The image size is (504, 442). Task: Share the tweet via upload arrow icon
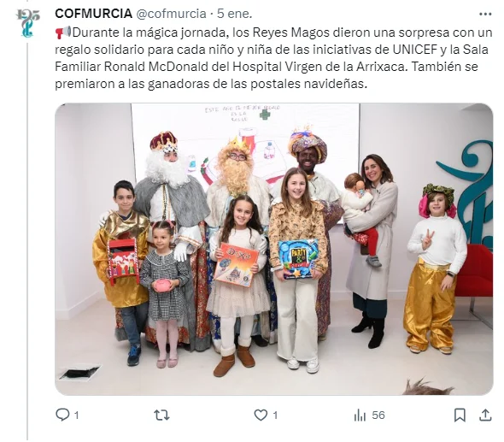485,415
